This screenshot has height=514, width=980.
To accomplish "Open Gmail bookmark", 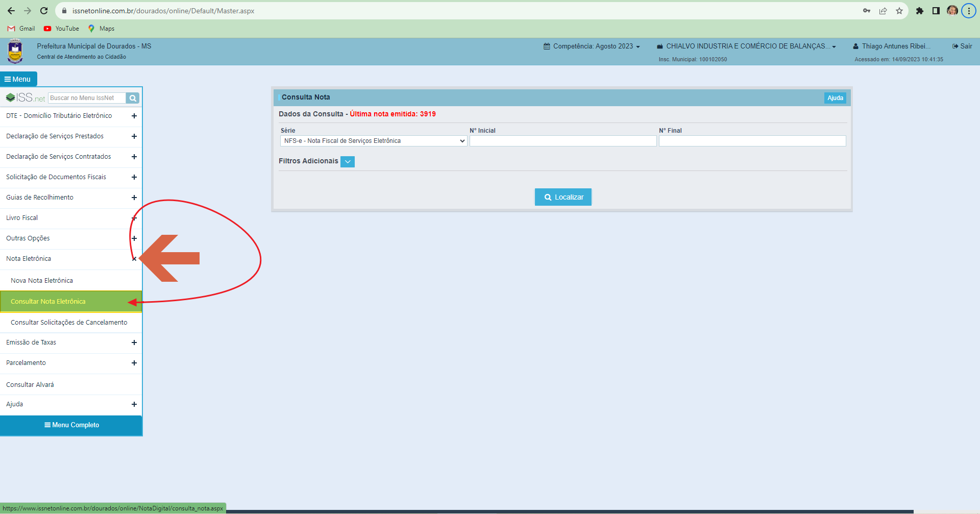I will 21,29.
